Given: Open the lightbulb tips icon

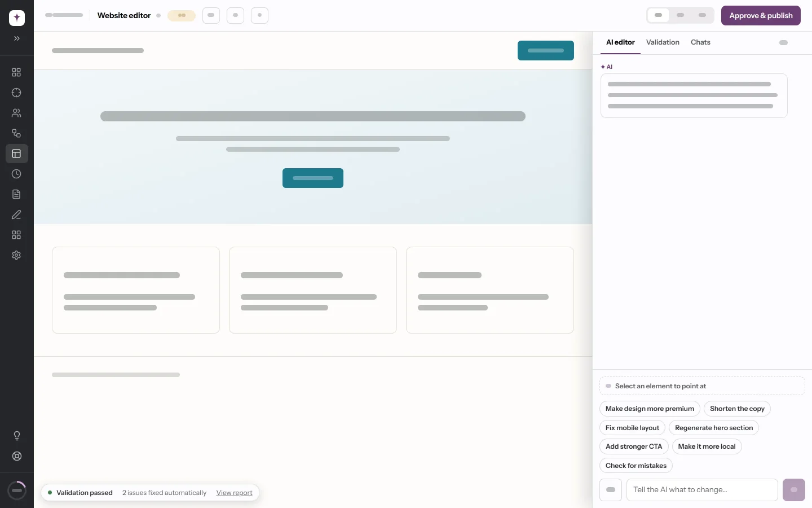Looking at the screenshot, I should 17,436.
